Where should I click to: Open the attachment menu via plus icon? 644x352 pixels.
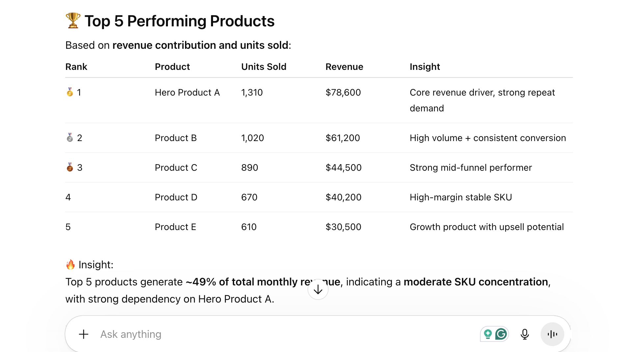point(84,334)
